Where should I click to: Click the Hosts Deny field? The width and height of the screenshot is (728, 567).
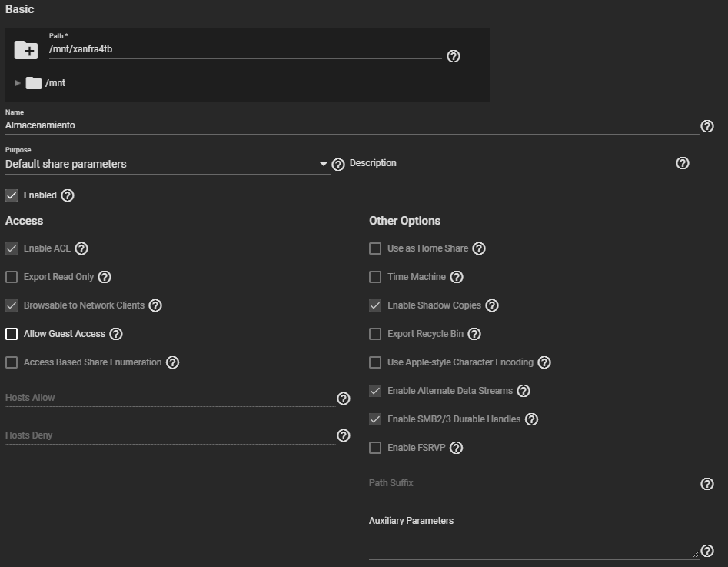pos(170,435)
